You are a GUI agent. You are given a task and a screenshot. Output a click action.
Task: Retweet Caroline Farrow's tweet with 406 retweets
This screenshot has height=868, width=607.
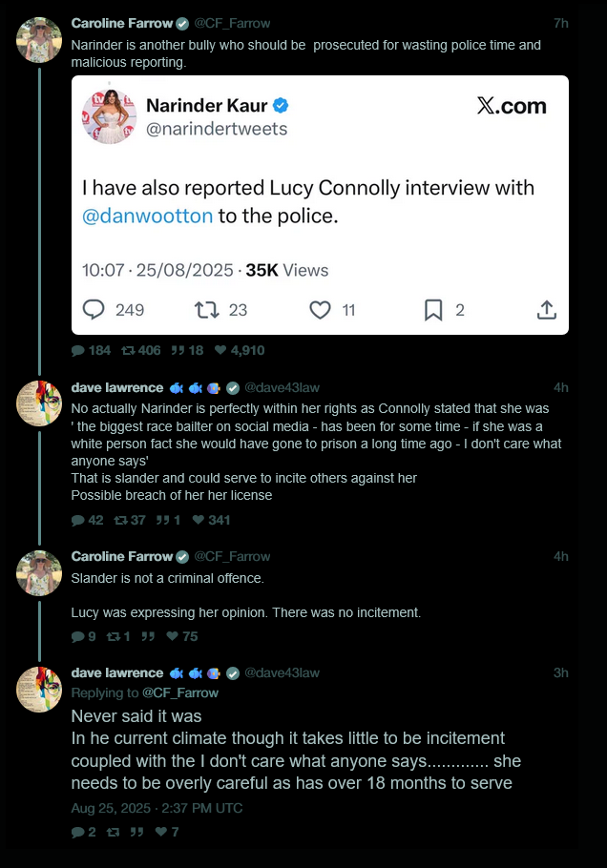[140, 350]
